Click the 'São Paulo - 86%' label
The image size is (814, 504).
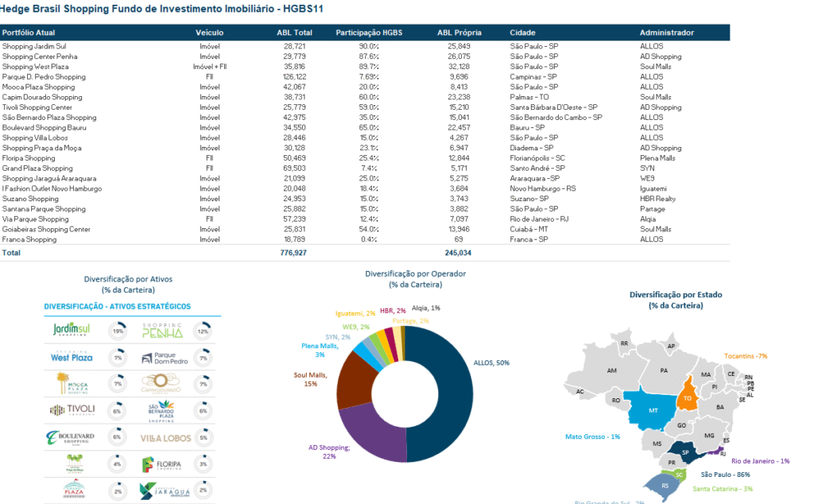[725, 475]
